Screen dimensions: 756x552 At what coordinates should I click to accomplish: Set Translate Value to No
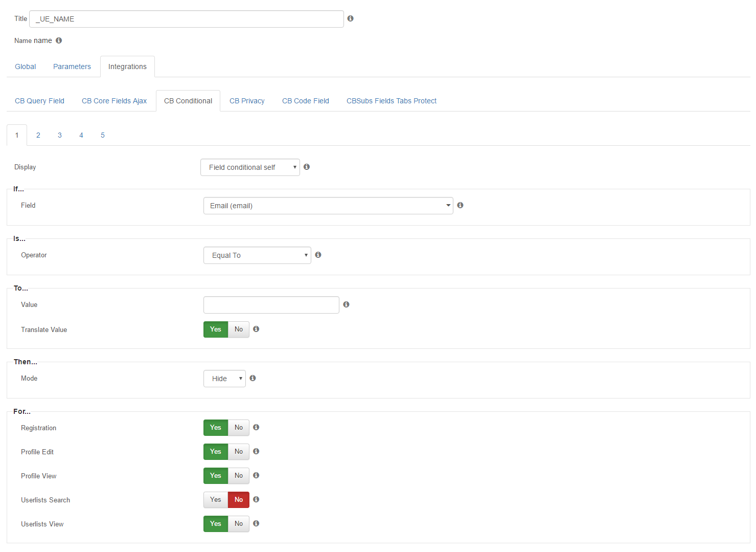239,329
